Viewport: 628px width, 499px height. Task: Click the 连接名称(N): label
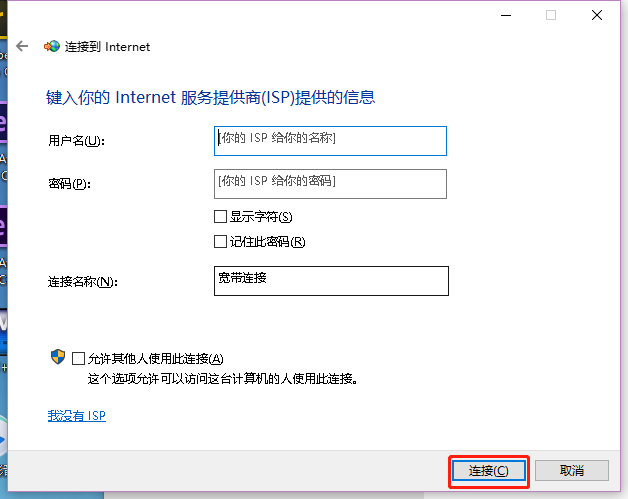click(83, 282)
